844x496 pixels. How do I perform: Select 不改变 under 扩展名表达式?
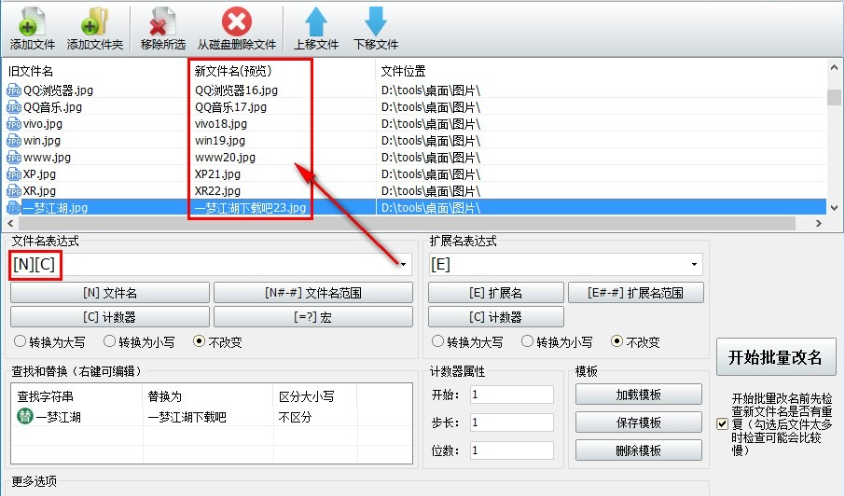point(617,341)
